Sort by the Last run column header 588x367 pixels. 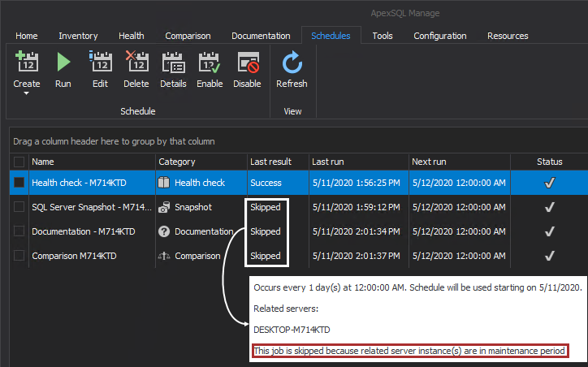(359, 162)
